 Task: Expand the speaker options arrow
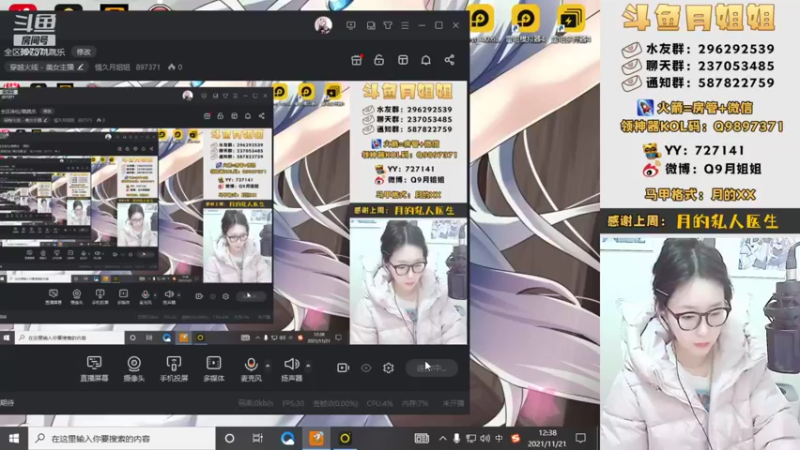tap(308, 365)
